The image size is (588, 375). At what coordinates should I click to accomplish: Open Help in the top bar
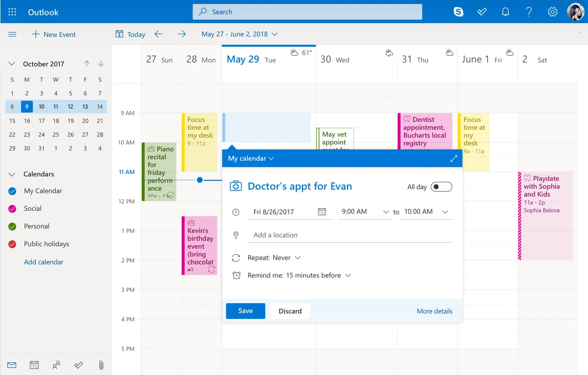(529, 12)
